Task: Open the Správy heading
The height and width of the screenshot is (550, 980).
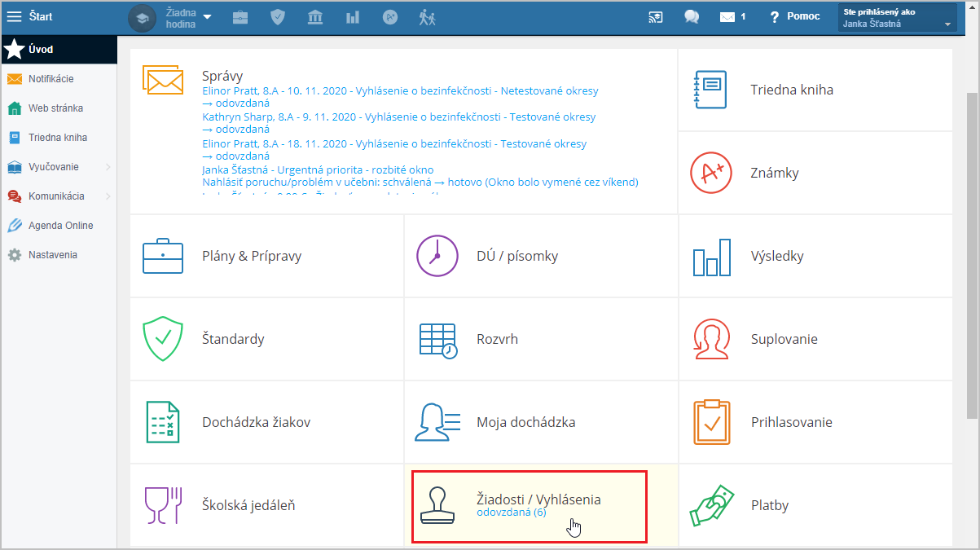Action: click(x=222, y=76)
